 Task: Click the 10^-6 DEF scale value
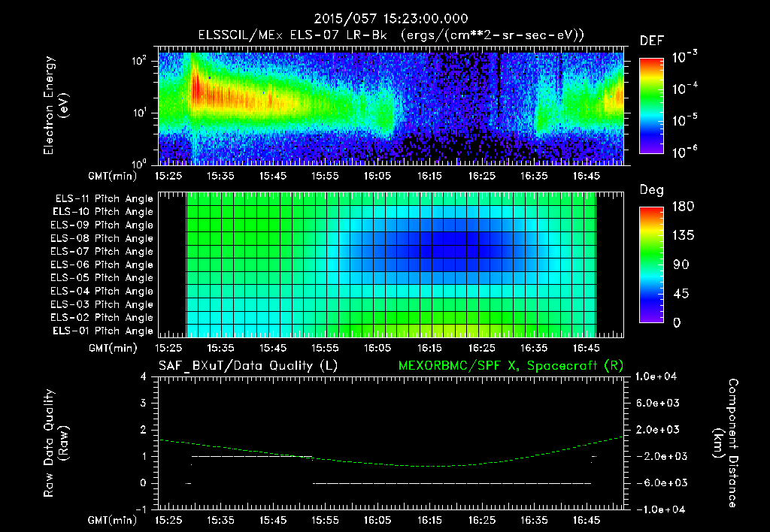tap(684, 152)
